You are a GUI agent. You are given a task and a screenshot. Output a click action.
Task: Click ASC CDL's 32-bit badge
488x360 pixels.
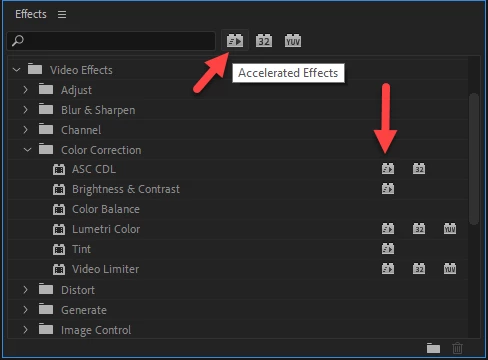tap(419, 169)
